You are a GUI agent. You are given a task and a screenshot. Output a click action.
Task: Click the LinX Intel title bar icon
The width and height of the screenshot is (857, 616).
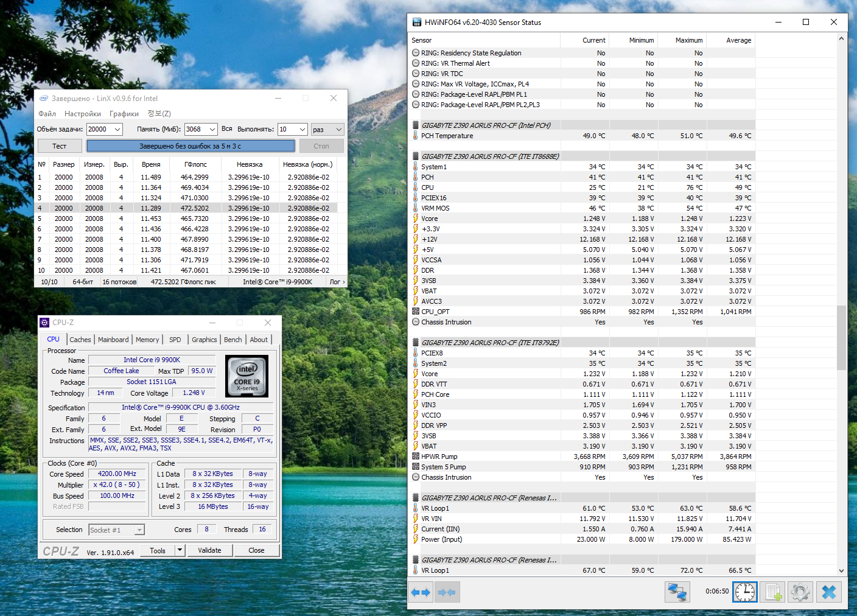click(44, 98)
